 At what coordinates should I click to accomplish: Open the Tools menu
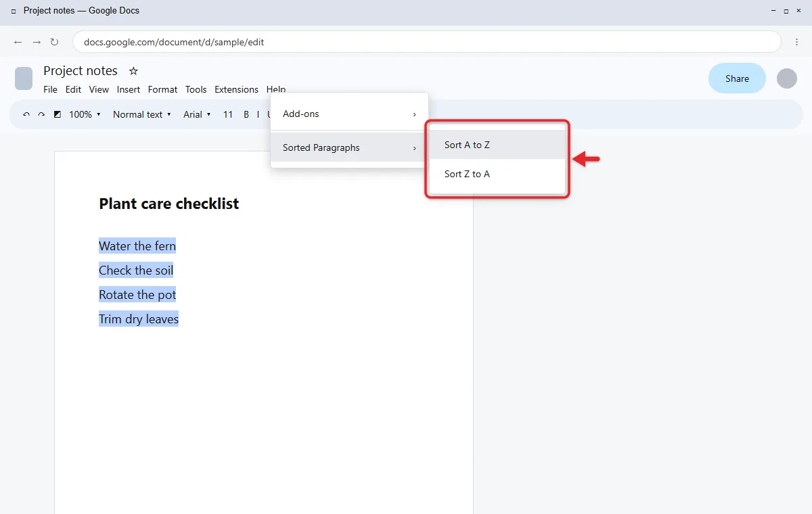[196, 89]
